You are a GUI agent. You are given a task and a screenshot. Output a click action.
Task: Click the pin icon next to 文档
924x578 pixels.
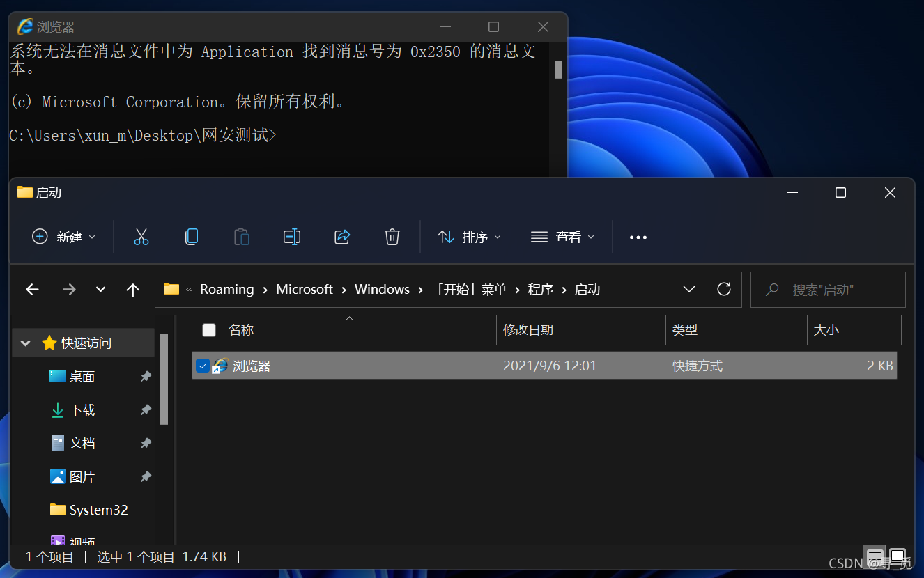146,444
